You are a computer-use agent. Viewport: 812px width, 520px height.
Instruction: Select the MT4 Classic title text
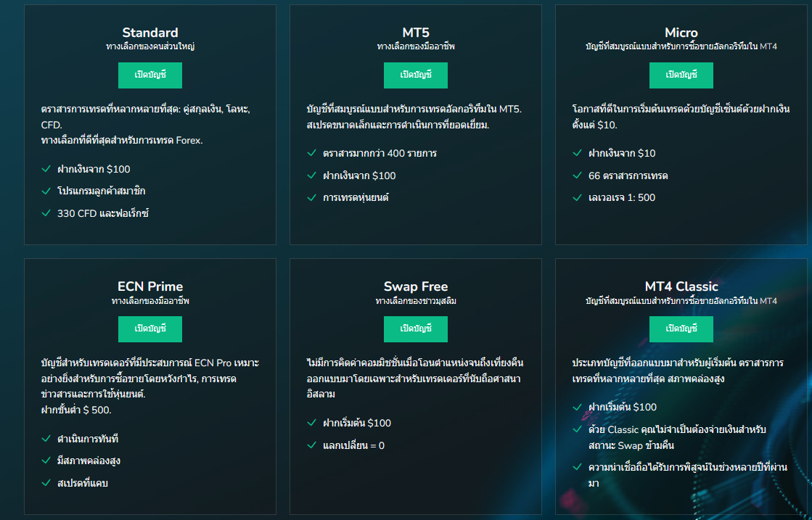pos(681,286)
